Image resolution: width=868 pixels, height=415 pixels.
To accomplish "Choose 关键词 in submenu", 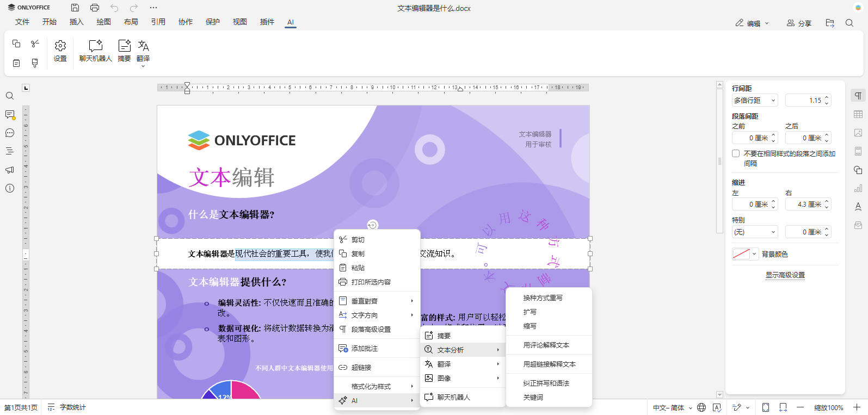I will pos(549,397).
